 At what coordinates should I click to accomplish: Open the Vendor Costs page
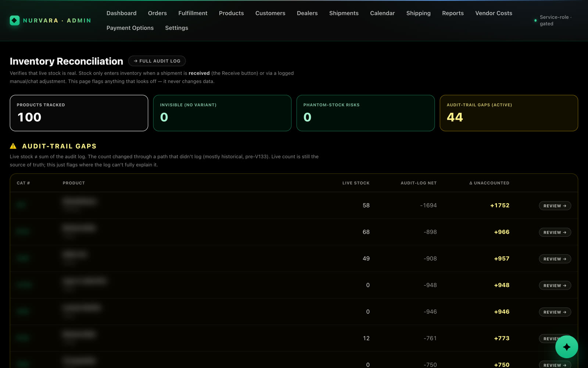coord(494,13)
